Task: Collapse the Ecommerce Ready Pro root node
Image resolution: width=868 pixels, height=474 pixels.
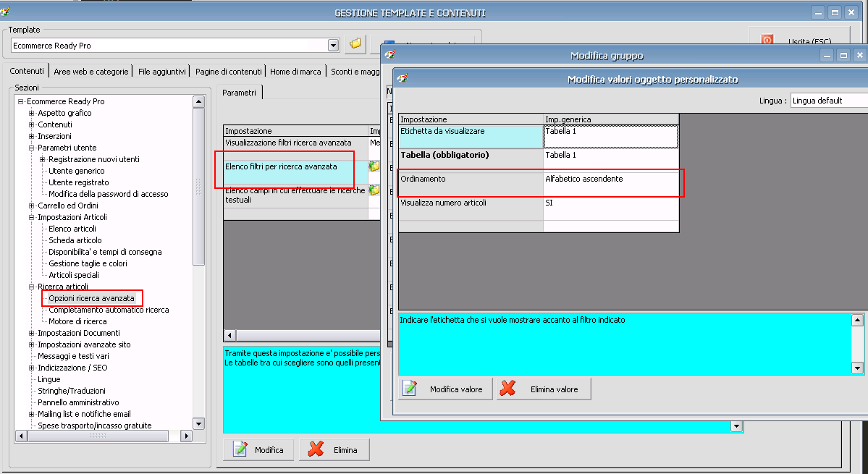Action: pos(20,101)
